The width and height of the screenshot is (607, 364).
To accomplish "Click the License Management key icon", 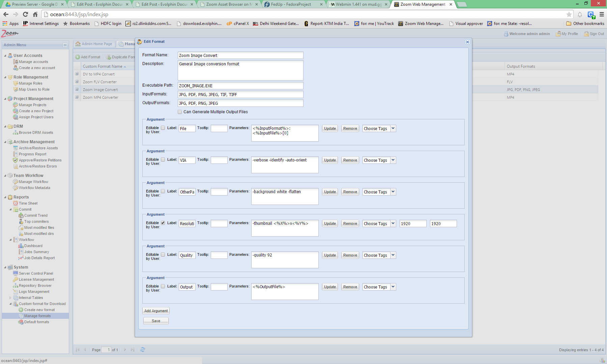I will click(x=16, y=279).
